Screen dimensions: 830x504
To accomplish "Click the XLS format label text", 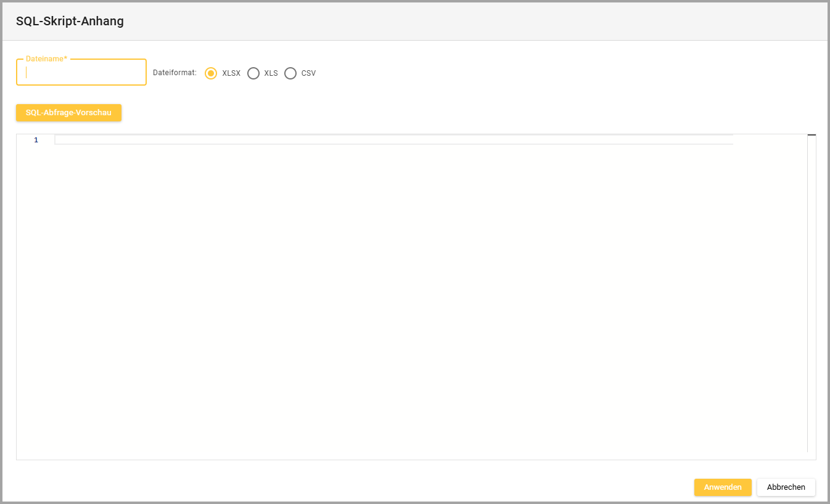I will pyautogui.click(x=271, y=73).
